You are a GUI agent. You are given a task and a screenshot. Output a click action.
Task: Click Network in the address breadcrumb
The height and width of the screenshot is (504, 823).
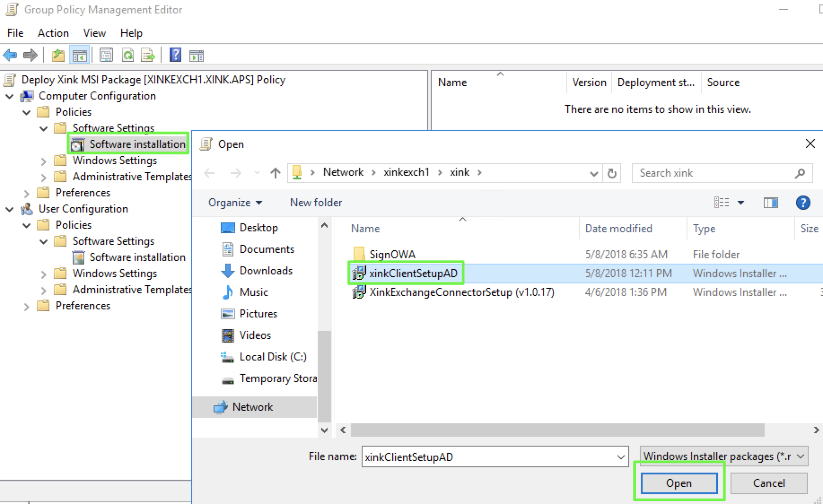point(343,173)
